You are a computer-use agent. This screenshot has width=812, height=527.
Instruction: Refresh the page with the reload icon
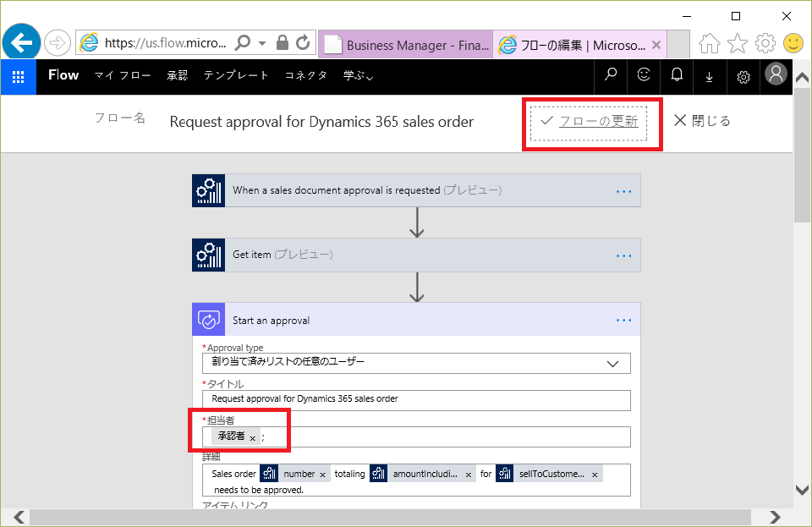tap(304, 42)
